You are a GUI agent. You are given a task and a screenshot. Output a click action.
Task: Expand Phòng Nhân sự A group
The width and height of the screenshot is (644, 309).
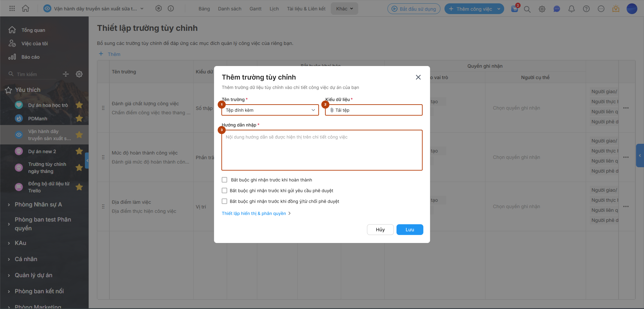[9, 204]
